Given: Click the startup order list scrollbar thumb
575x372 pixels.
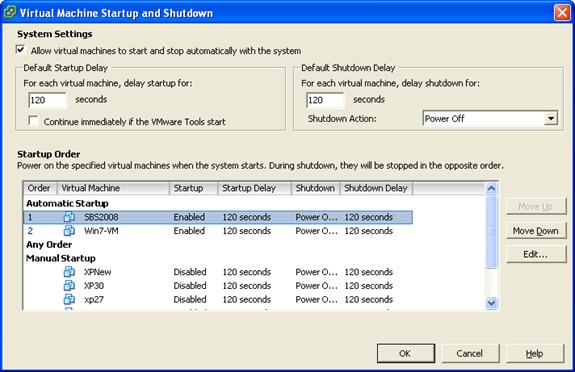Looking at the screenshot, I should pos(491,231).
